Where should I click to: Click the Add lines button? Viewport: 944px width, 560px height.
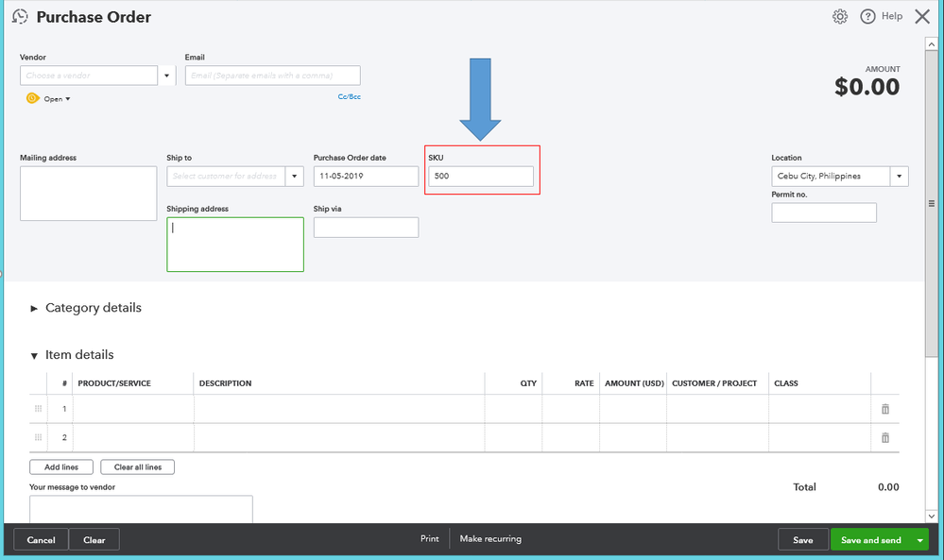coord(61,467)
